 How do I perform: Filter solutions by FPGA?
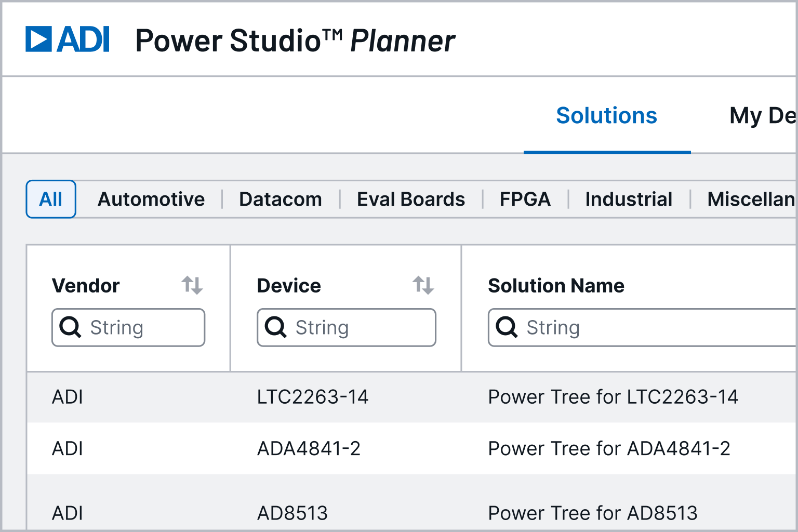click(525, 199)
